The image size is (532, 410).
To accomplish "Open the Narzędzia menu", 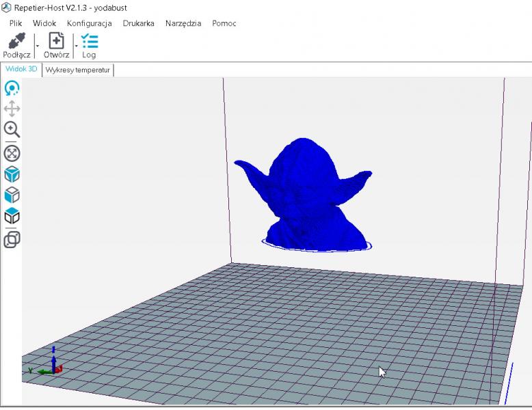I will (183, 23).
